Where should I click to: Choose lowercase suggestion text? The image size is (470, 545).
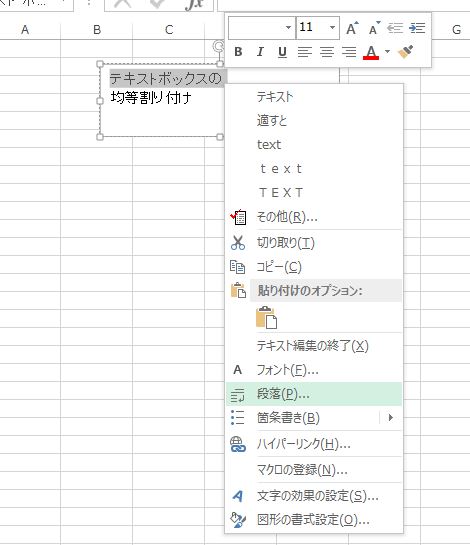[314, 144]
